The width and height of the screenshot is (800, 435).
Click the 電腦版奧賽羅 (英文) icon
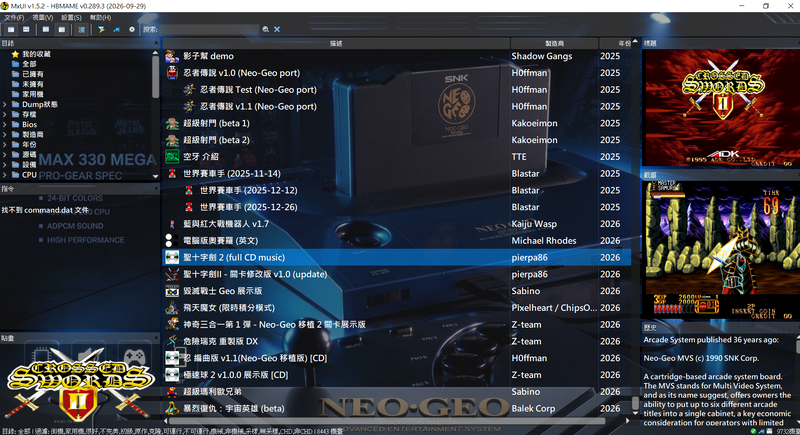pos(172,241)
